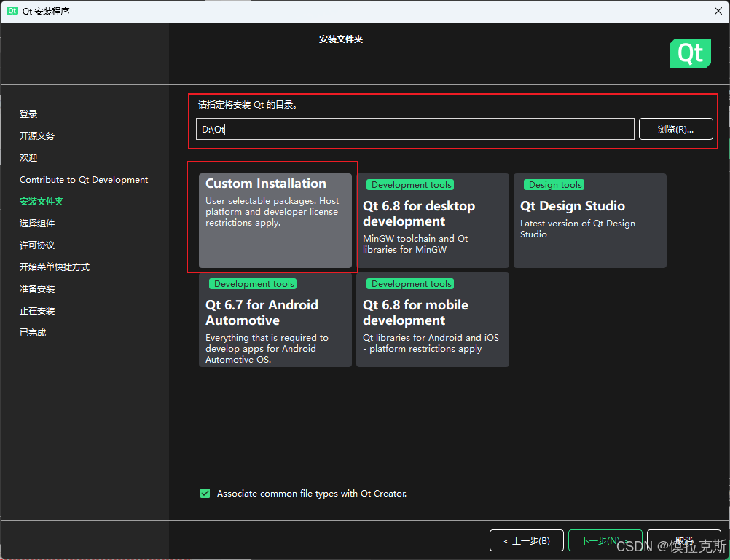
Task: Click Contribute to Qt Development step
Action: 84,180
